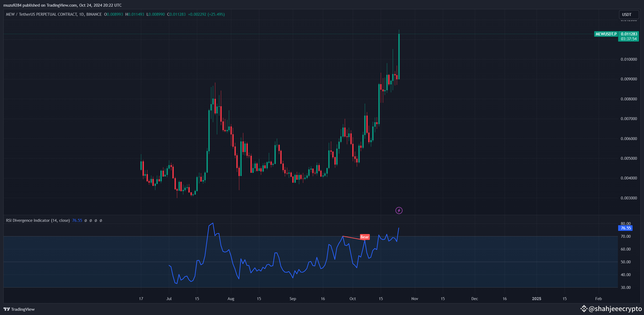
Task: Click the RSI Divergence Indicator legend title
Action: (38, 220)
